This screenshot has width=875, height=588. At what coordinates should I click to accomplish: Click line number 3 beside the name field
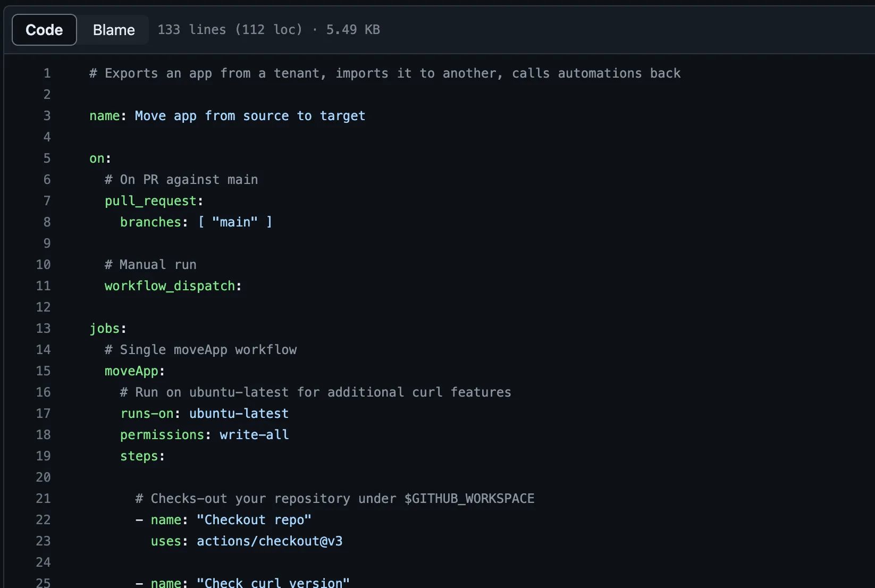pos(47,115)
